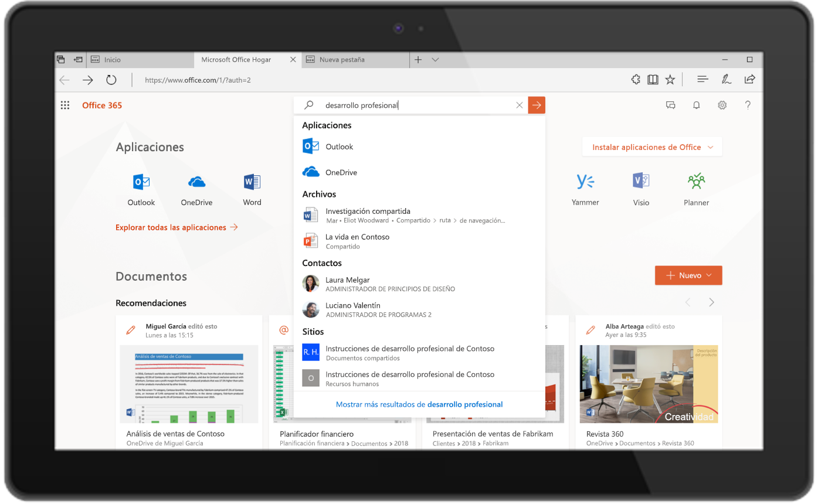This screenshot has width=818, height=504.
Task: Add page to favorites with star icon
Action: point(670,80)
